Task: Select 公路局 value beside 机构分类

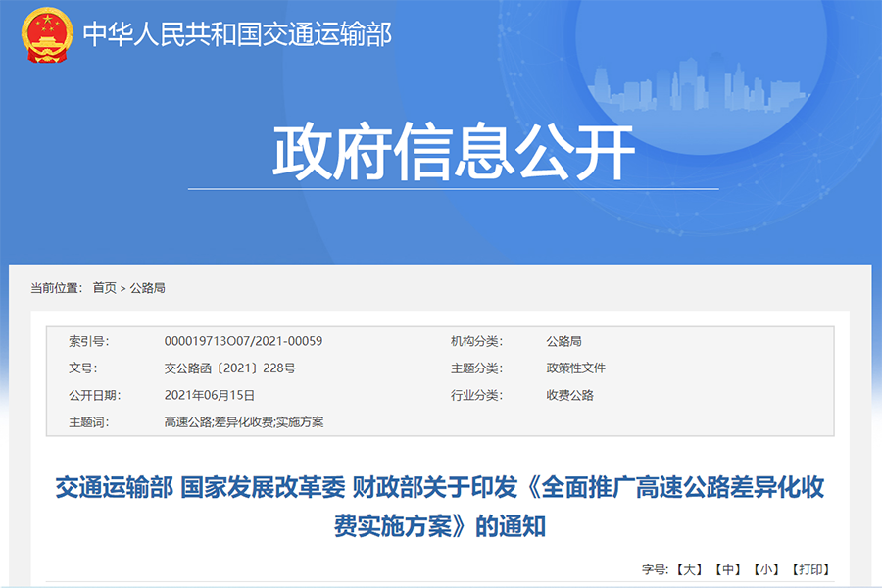Action: pyautogui.click(x=563, y=341)
